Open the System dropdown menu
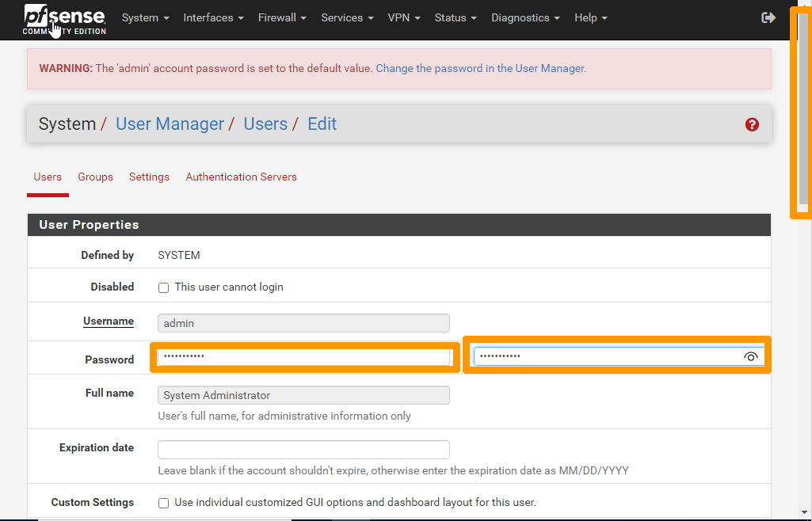Image resolution: width=812 pixels, height=521 pixels. pos(145,17)
